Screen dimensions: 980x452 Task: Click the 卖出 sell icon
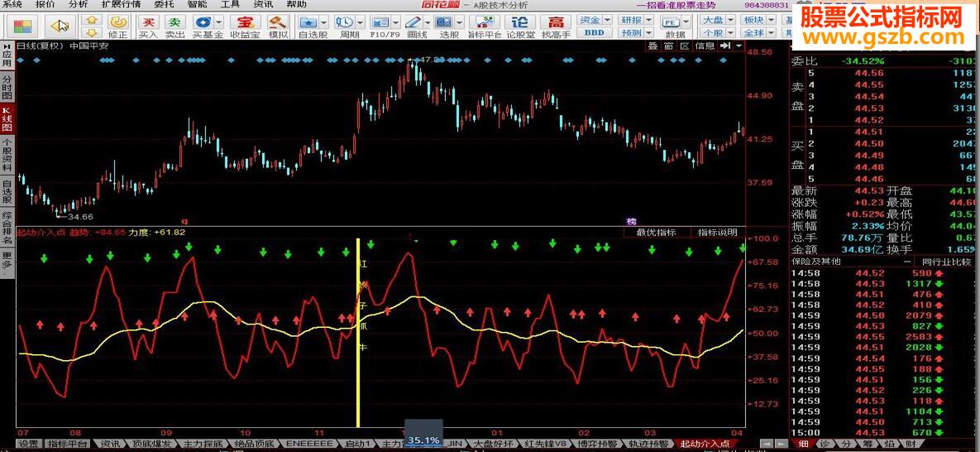[175, 26]
